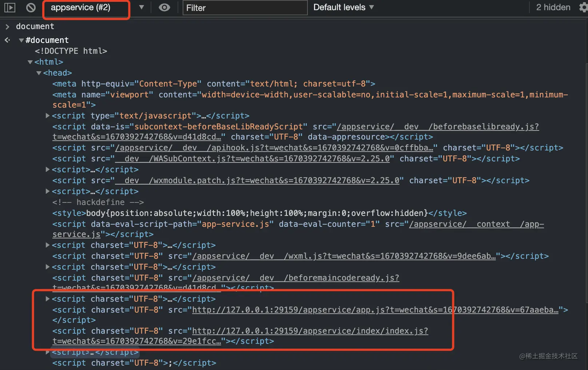The height and width of the screenshot is (370, 588).
Task: Toggle the live expression eye icon
Action: point(164,7)
